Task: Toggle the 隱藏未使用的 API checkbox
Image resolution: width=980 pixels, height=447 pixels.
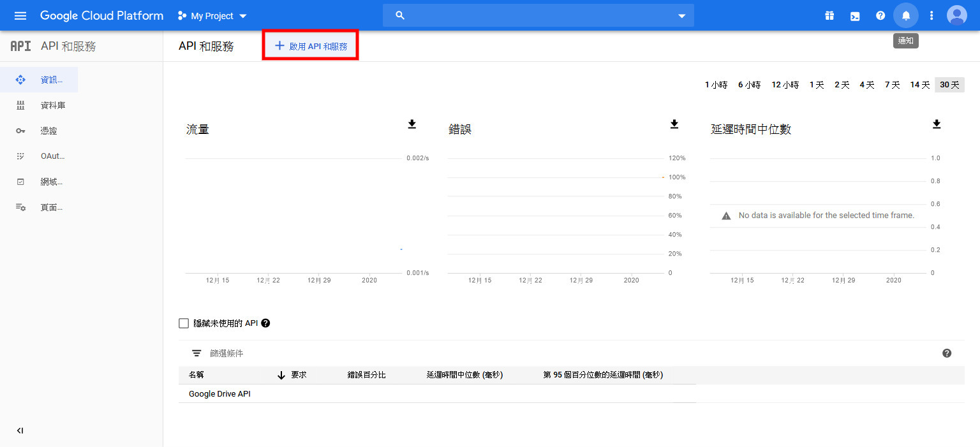Action: (184, 323)
